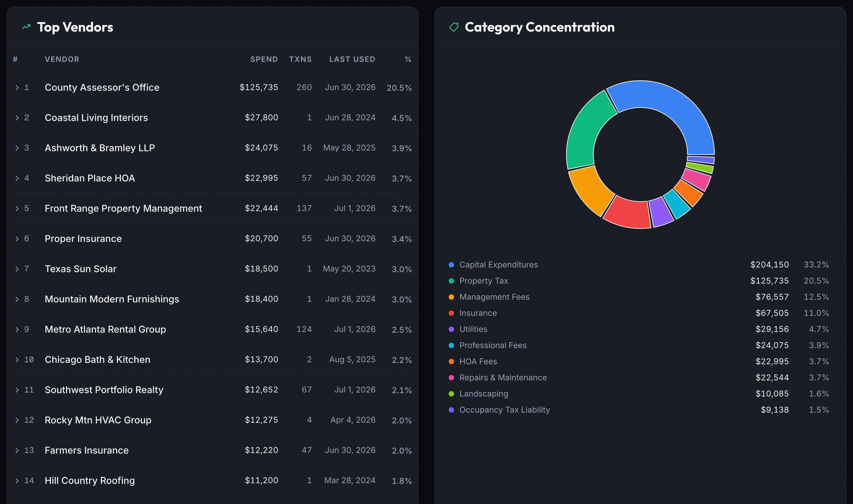Viewport: 853px width, 504px height.
Task: Click the $27,800 spend value
Action: 261,118
